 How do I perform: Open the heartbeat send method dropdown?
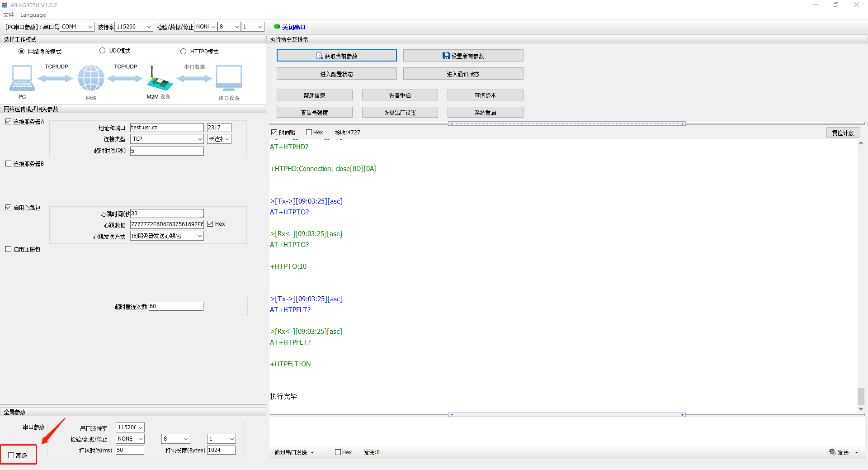pos(167,236)
